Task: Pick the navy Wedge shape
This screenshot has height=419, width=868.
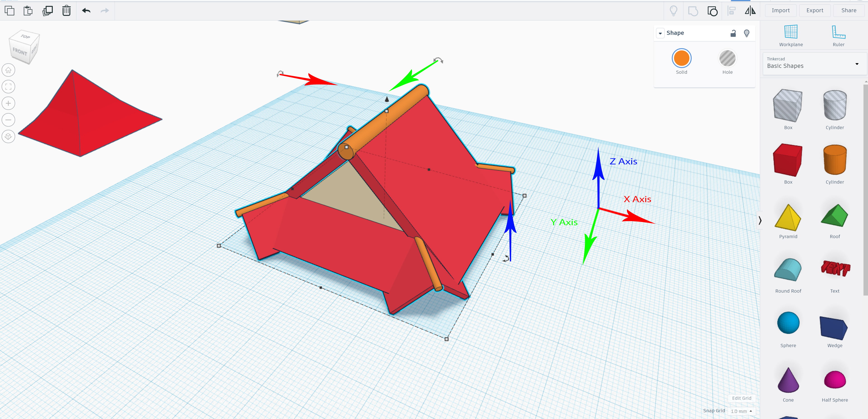Action: (x=834, y=328)
